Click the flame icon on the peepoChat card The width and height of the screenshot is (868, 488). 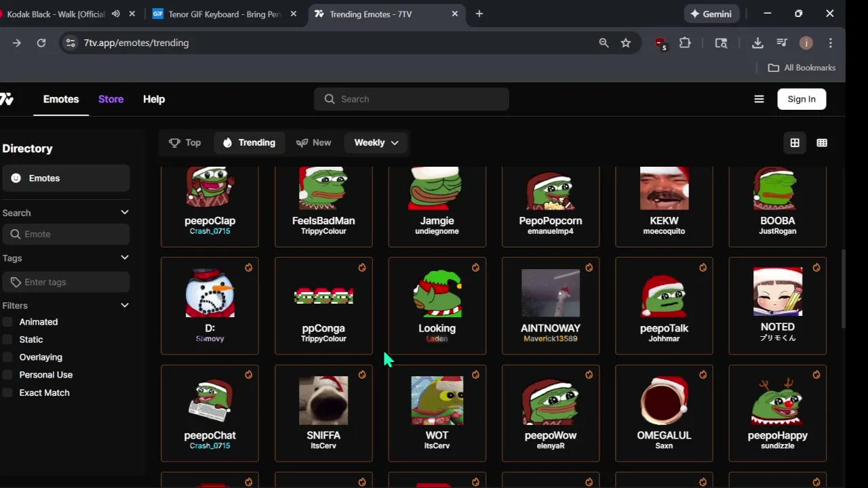249,375
